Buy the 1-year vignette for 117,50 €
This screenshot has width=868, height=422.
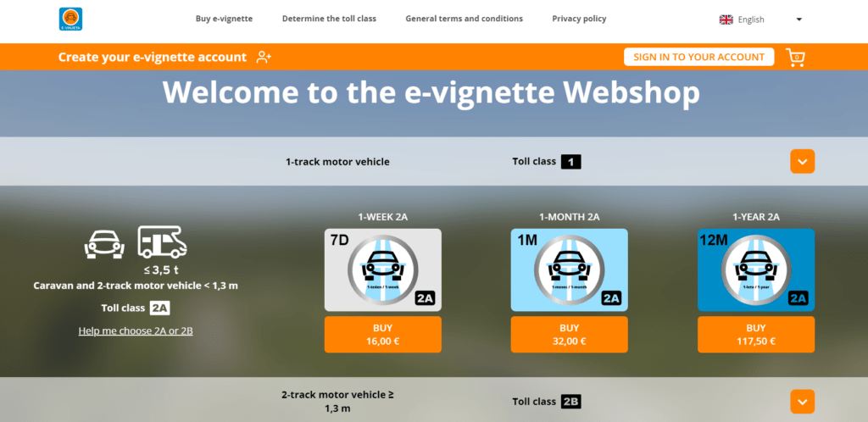tap(755, 335)
